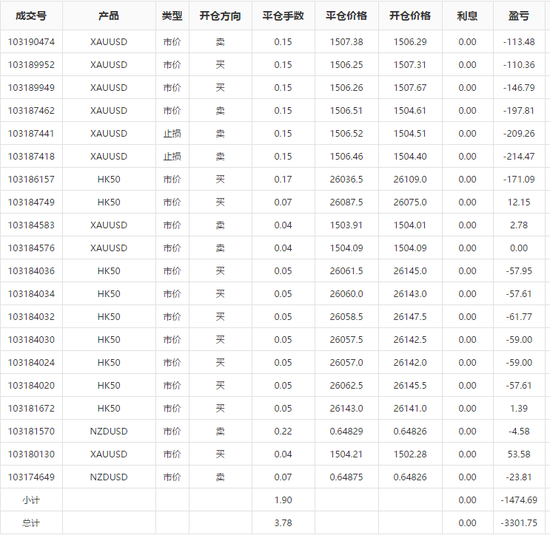Click the NZDUSD product in row 103174649
The image size is (550, 535).
pyautogui.click(x=109, y=477)
